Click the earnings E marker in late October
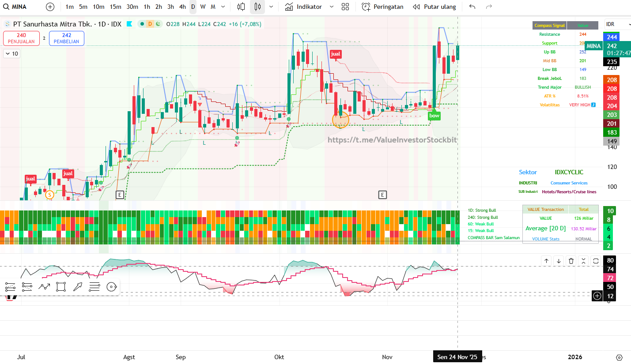Viewport: 631px width, 364px height. pos(382,195)
